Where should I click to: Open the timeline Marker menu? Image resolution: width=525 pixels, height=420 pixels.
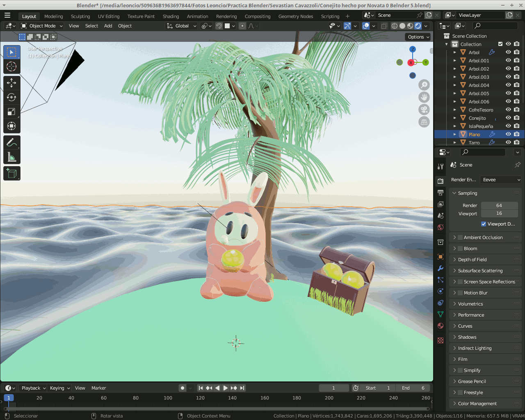pos(98,388)
